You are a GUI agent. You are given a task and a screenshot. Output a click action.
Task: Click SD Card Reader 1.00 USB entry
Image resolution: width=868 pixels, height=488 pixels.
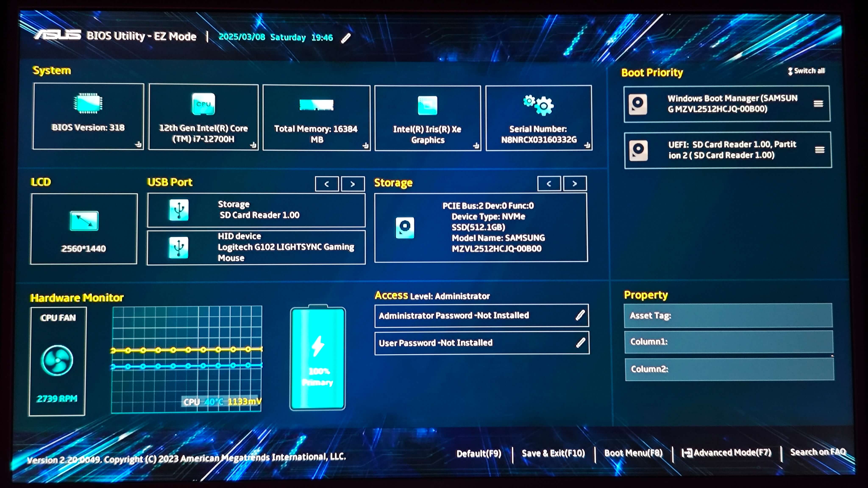(x=256, y=210)
